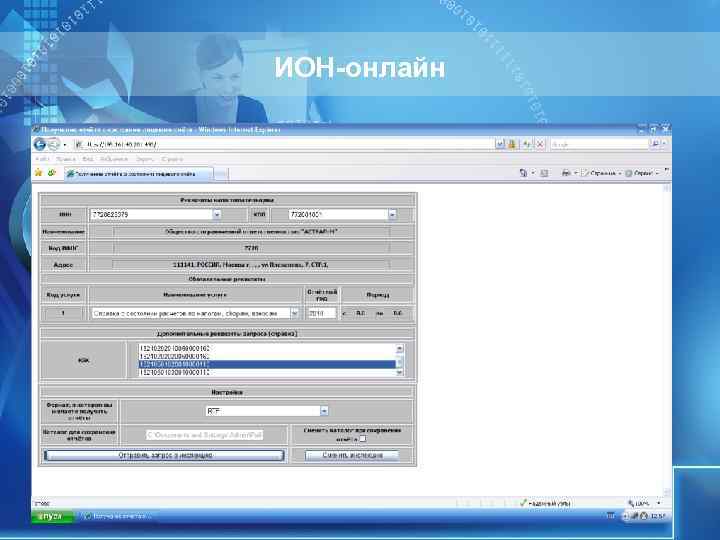
Task: Click the antivirus tray icon beside clock
Action: (x=644, y=516)
